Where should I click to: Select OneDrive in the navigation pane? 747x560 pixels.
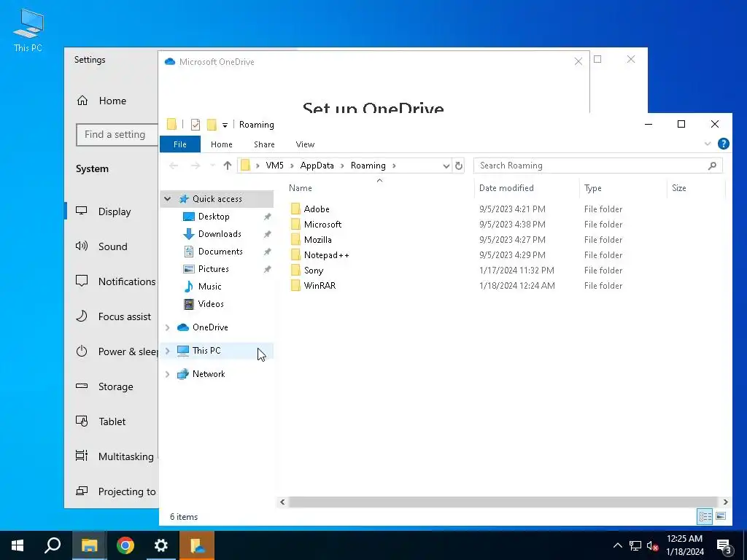210,327
